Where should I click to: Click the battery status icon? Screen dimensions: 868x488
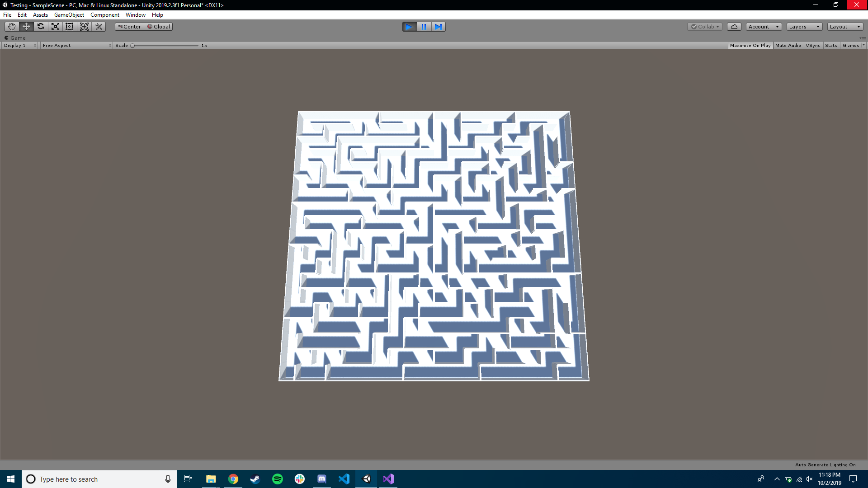(x=788, y=479)
